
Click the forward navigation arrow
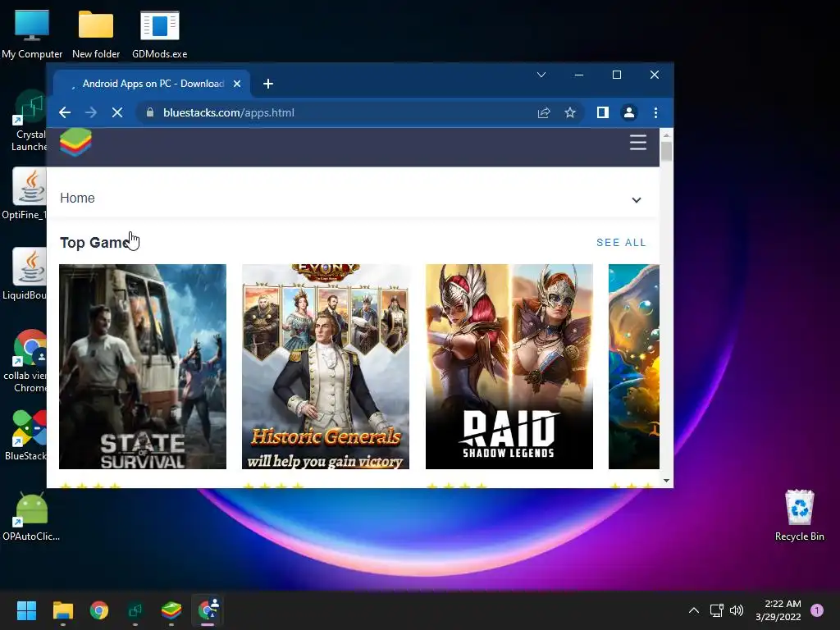(x=91, y=112)
